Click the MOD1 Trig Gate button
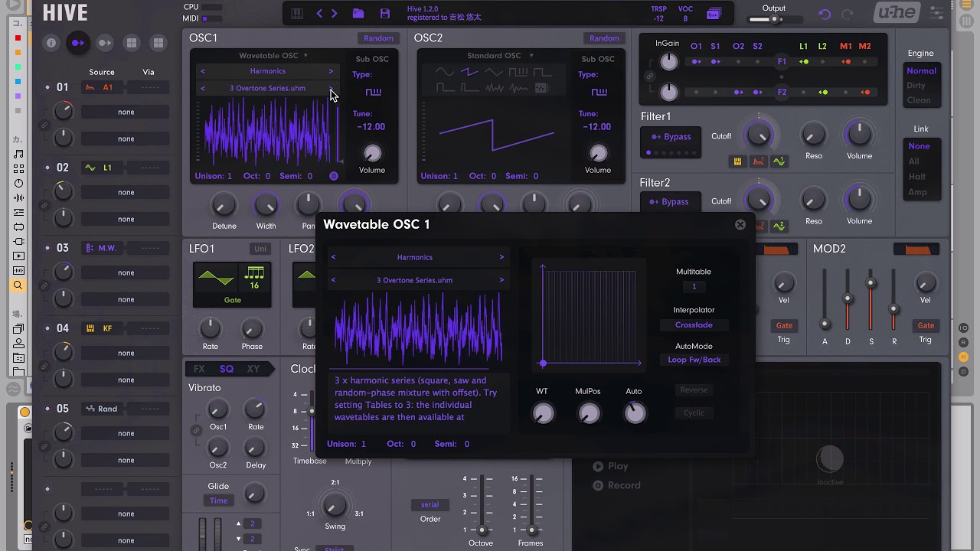Image resolution: width=980 pixels, height=551 pixels. [784, 325]
